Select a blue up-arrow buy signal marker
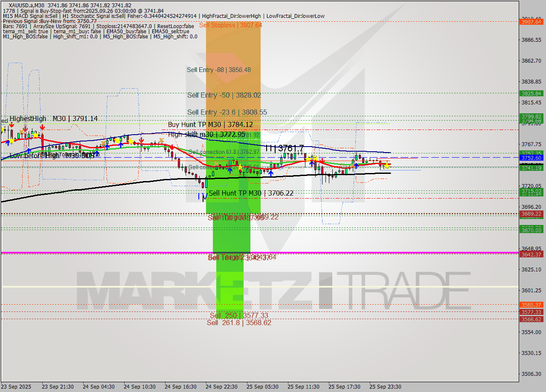 coord(271,173)
